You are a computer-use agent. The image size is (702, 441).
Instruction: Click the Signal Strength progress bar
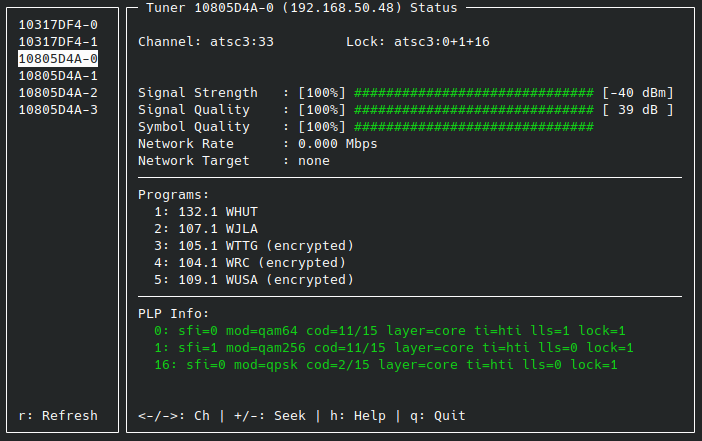[x=474, y=93]
